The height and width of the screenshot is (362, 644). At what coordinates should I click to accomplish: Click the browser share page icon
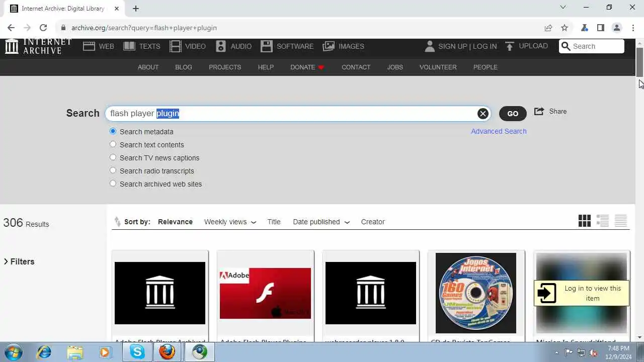[x=548, y=28]
